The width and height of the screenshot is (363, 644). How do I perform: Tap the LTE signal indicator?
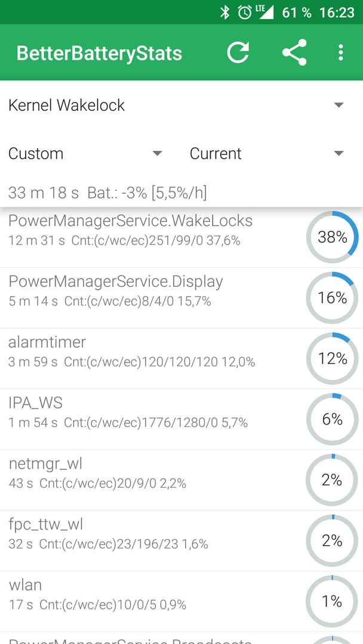(x=264, y=13)
